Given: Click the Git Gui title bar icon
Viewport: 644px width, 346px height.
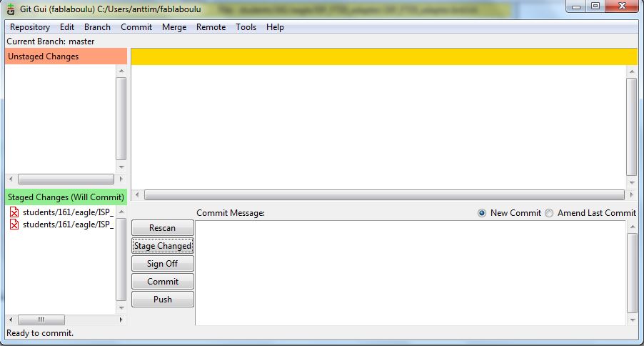Looking at the screenshot, I should pos(11,9).
